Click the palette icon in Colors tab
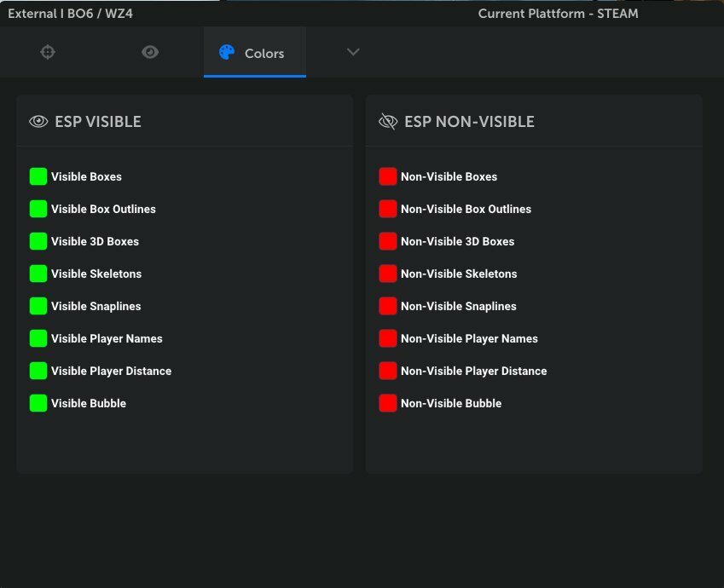 point(227,52)
